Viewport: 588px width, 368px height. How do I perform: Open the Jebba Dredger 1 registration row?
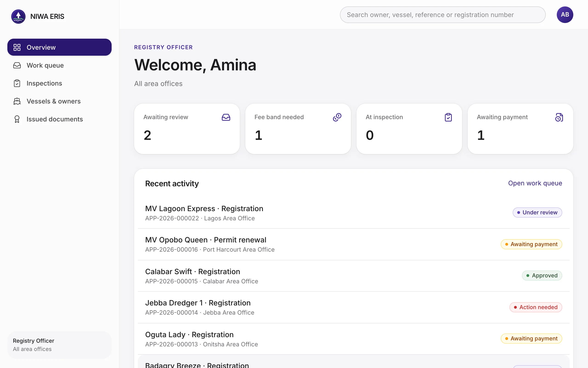coord(353,308)
